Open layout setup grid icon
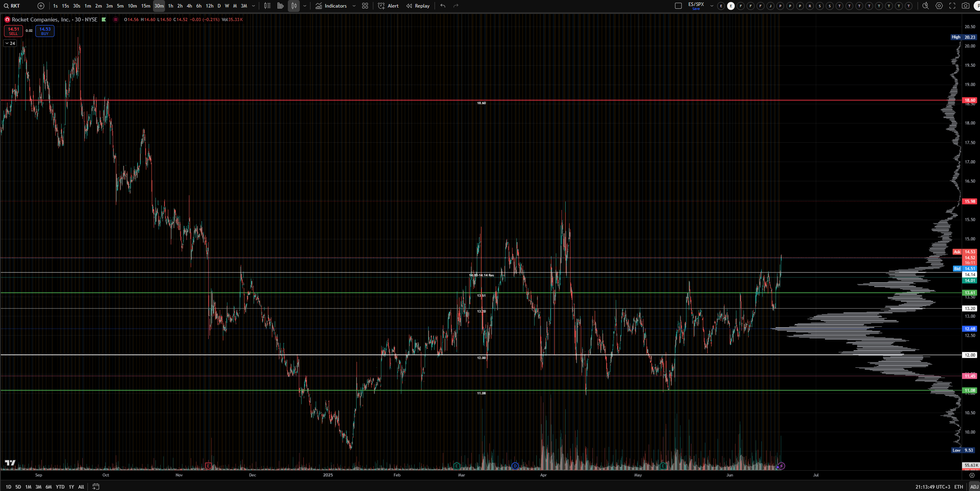The image size is (980, 491). pos(365,6)
